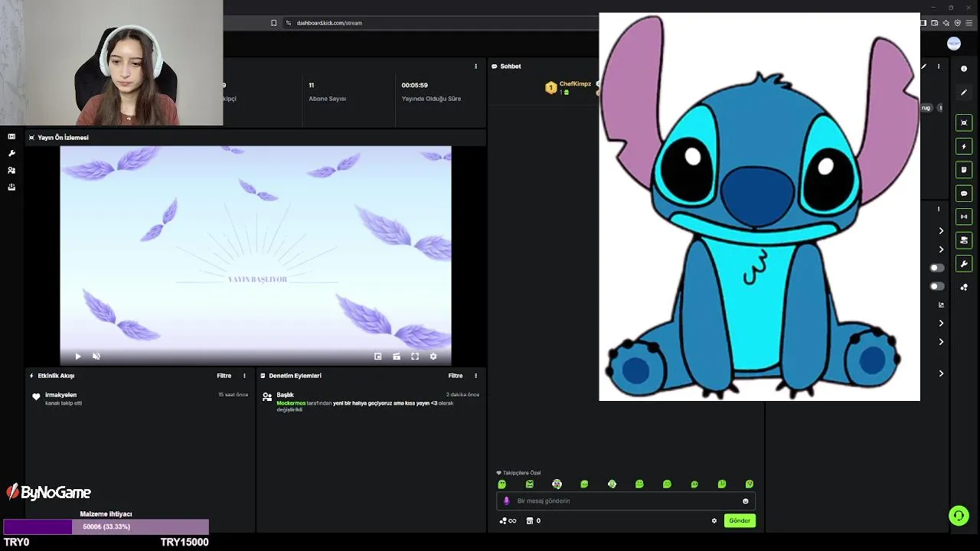The image size is (980, 551).
Task: Toggle the upper switch in right panel
Action: point(936,268)
